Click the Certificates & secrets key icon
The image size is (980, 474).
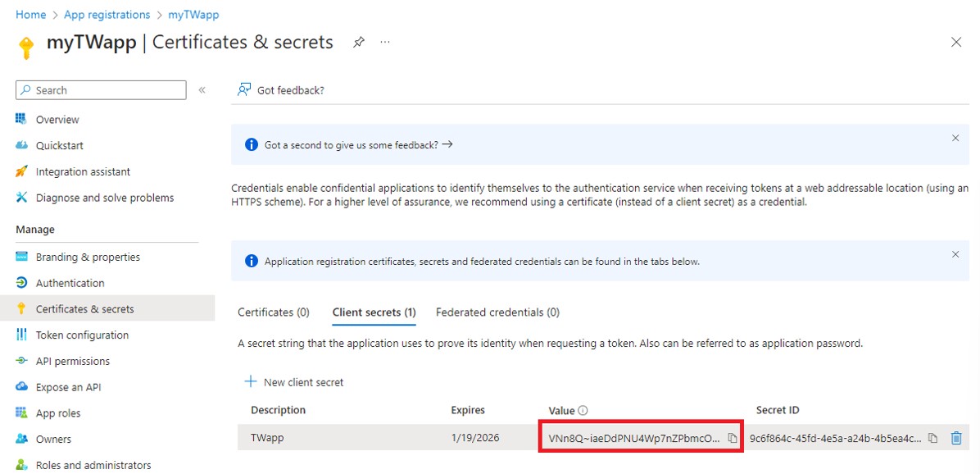point(22,309)
